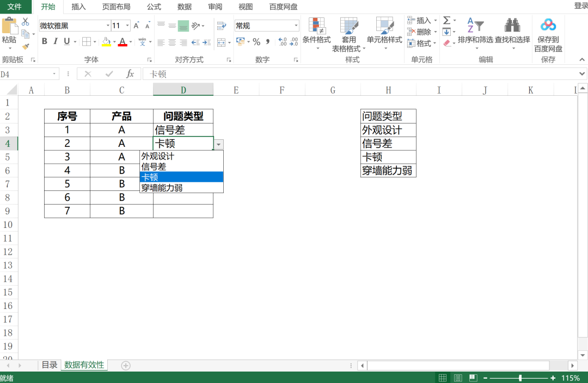Switch to the 插入 ribbon tab
The width and height of the screenshot is (588, 383).
click(x=78, y=7)
